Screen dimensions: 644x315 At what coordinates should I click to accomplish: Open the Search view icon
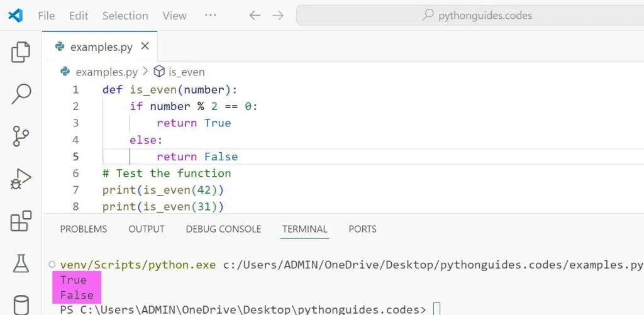click(x=21, y=94)
